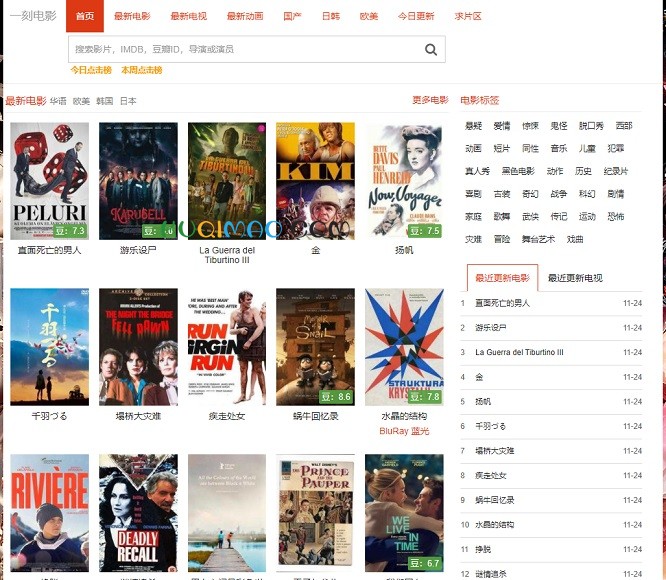
Task: Open the Karusell movie poster
Action: pyautogui.click(x=138, y=181)
